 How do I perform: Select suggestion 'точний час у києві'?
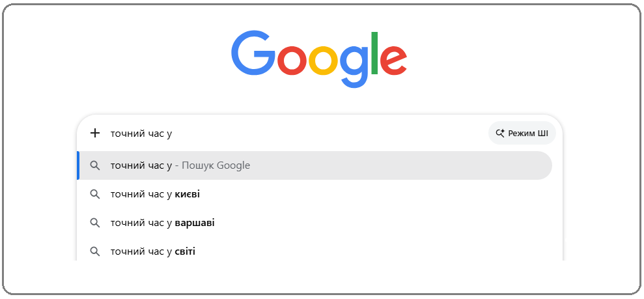(x=156, y=194)
